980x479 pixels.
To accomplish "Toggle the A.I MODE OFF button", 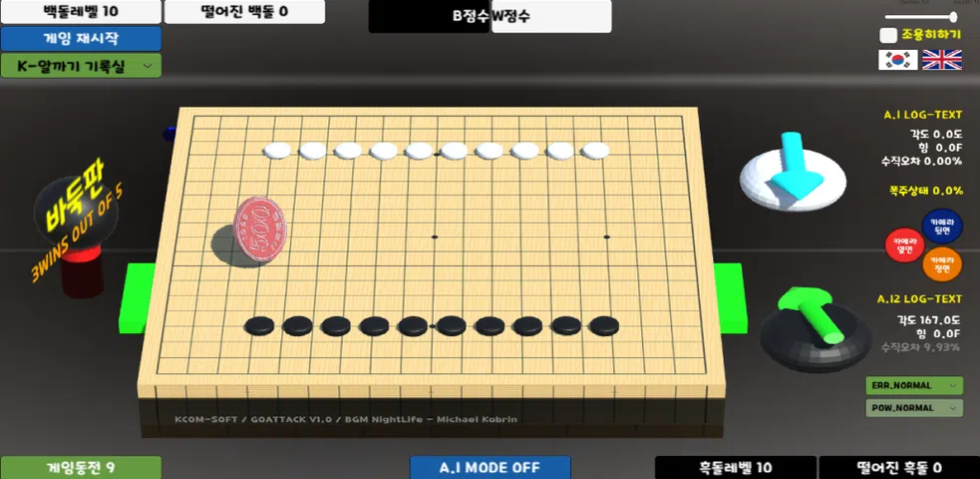I will [490, 468].
